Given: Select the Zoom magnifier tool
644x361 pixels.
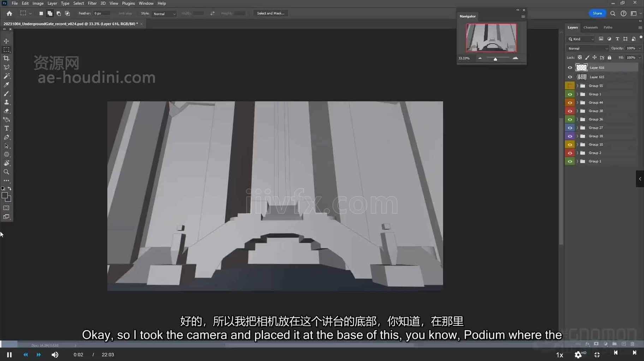Looking at the screenshot, I should click(x=6, y=172).
